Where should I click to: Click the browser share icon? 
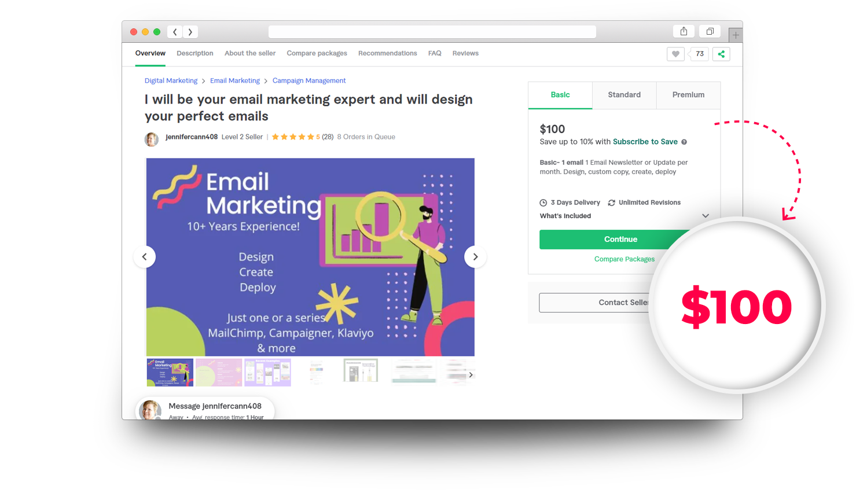click(684, 31)
